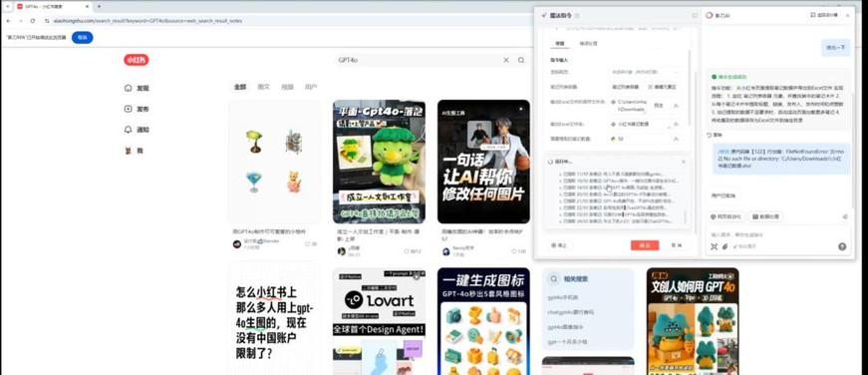The height and width of the screenshot is (375, 868).
Task: Open the 通知 notifications bell item
Action: (138, 130)
